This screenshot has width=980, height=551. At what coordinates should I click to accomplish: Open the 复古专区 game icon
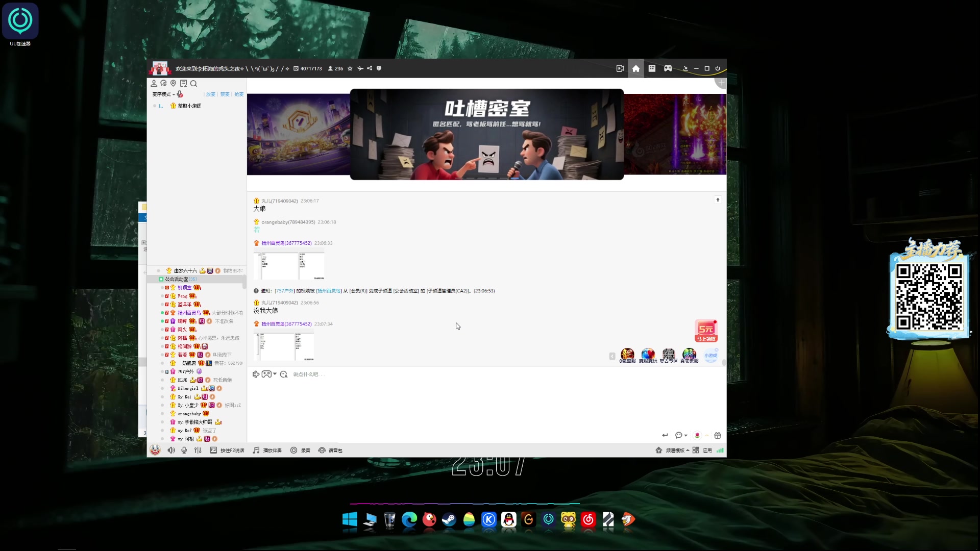pos(669,356)
